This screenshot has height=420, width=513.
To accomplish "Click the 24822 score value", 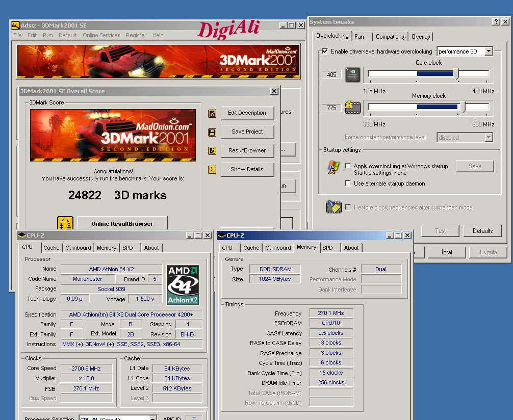I will coord(85,195).
